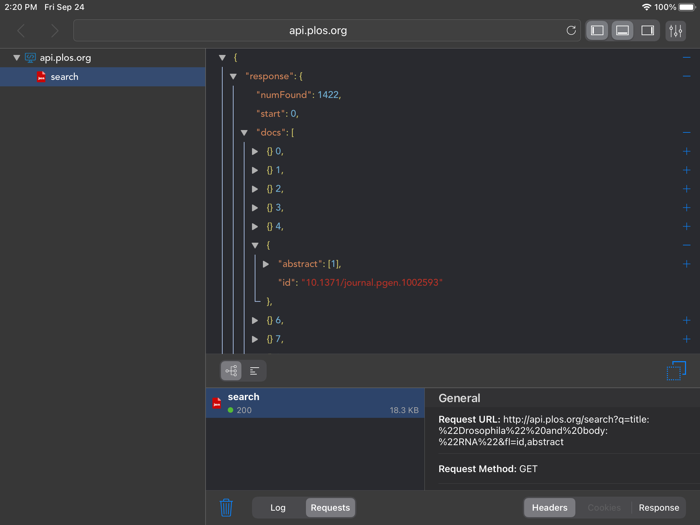Click the Request URL text
Image resolution: width=700 pixels, height=525 pixels.
(544, 431)
